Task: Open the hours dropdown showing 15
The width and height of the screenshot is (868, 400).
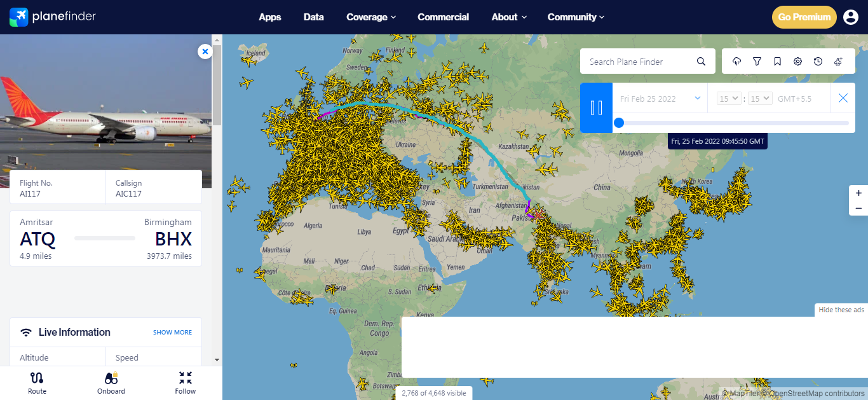Action: pos(728,98)
